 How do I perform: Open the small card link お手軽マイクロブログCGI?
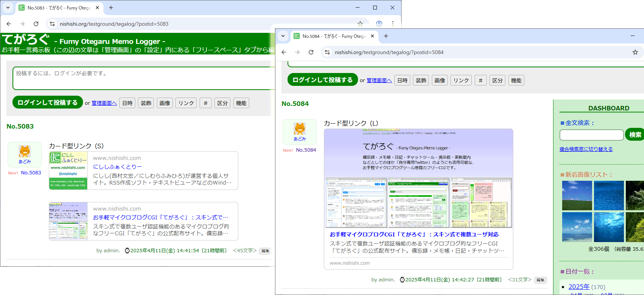pyautogui.click(x=161, y=217)
